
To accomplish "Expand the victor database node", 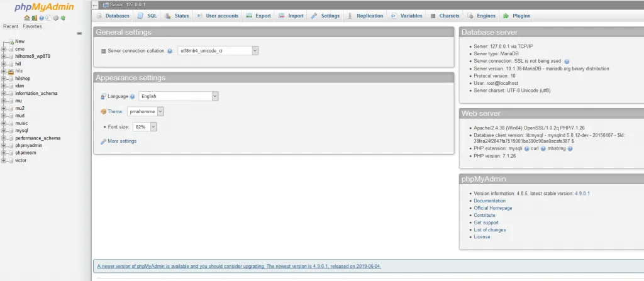I will (x=4, y=161).
